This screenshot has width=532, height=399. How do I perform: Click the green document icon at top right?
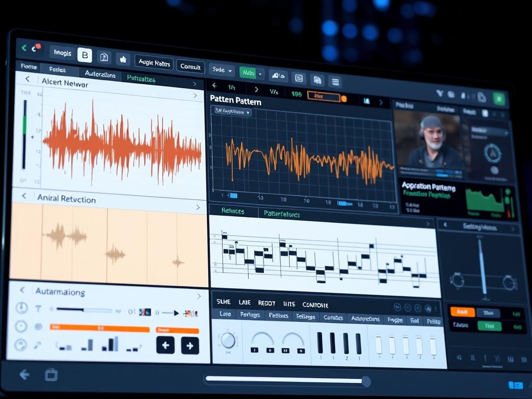pos(498,97)
